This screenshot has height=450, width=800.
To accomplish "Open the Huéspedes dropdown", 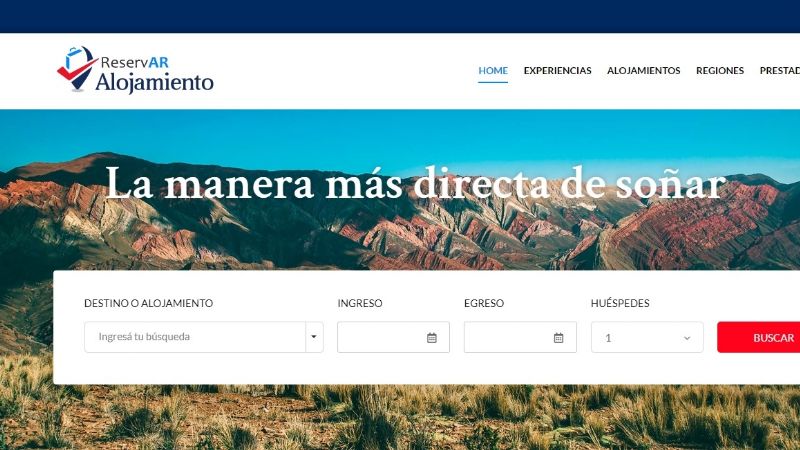I will [x=647, y=337].
